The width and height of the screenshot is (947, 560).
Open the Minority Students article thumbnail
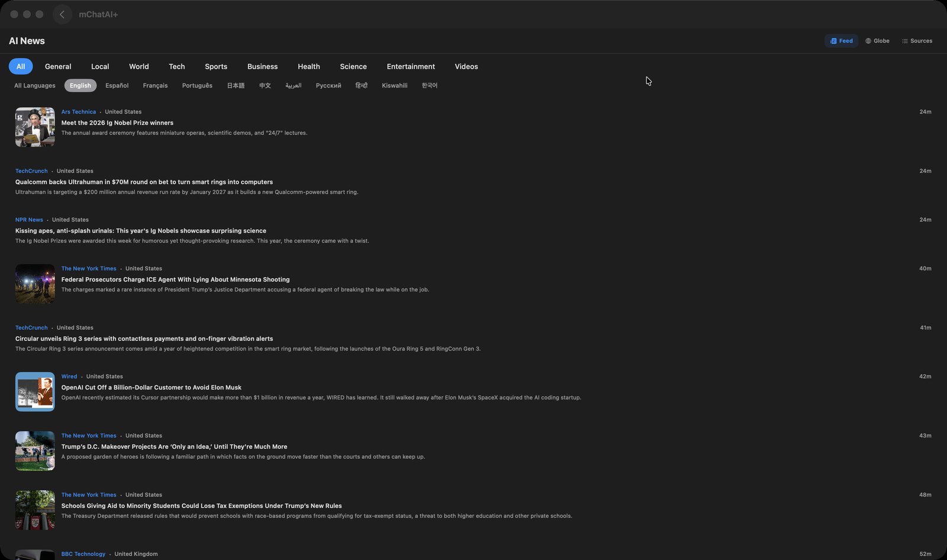click(35, 510)
